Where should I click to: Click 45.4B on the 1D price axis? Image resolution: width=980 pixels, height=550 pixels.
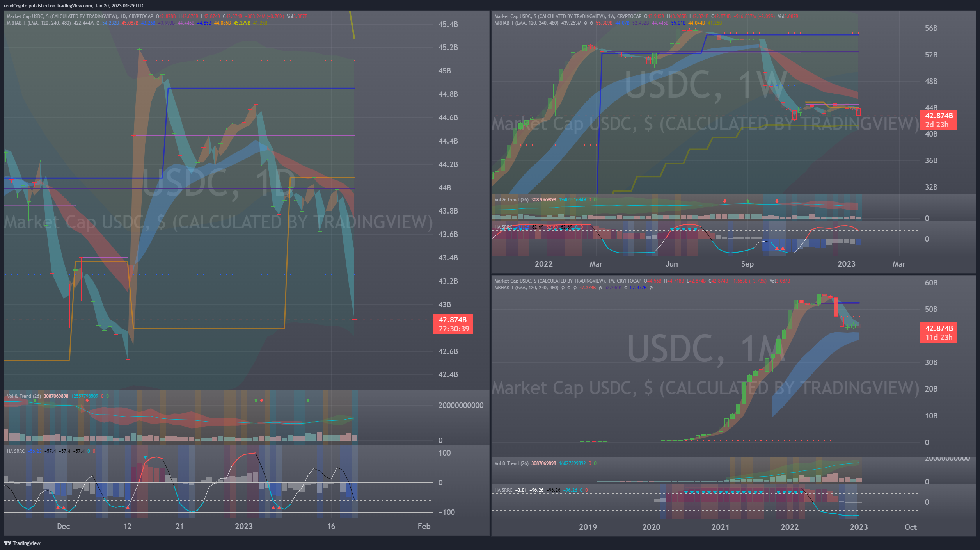pyautogui.click(x=448, y=24)
